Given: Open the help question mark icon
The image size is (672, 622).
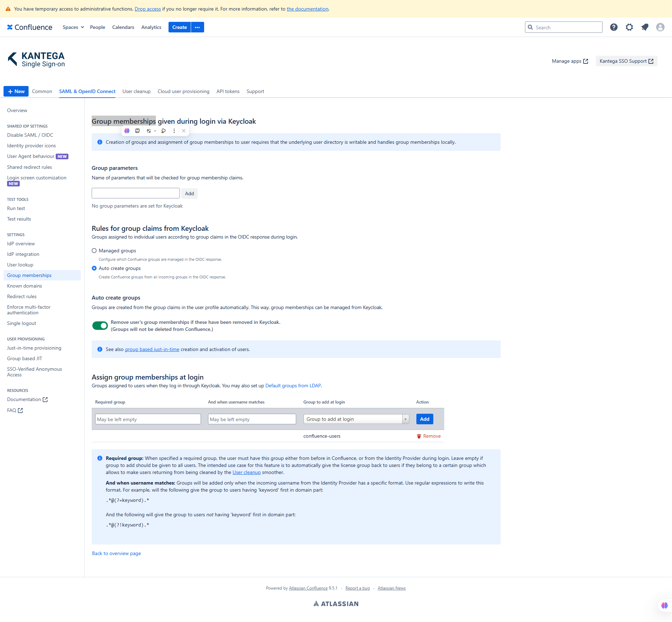Looking at the screenshot, I should [x=613, y=27].
